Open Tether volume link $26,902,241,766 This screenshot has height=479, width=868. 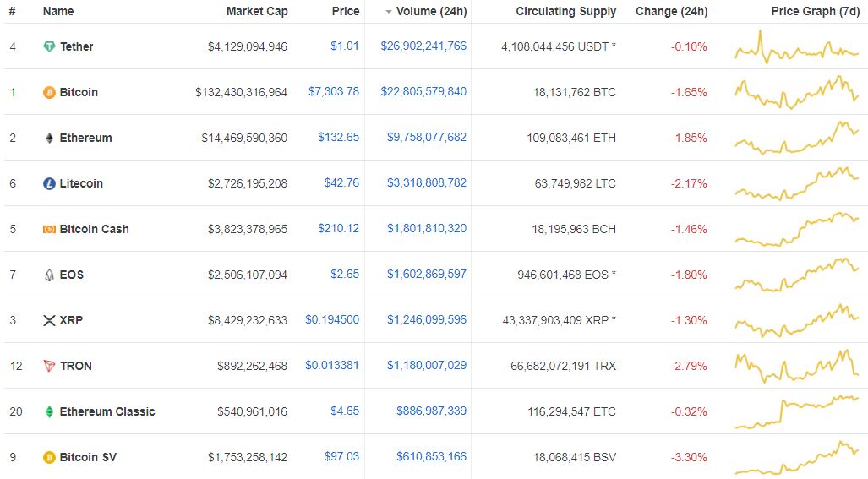pyautogui.click(x=423, y=46)
